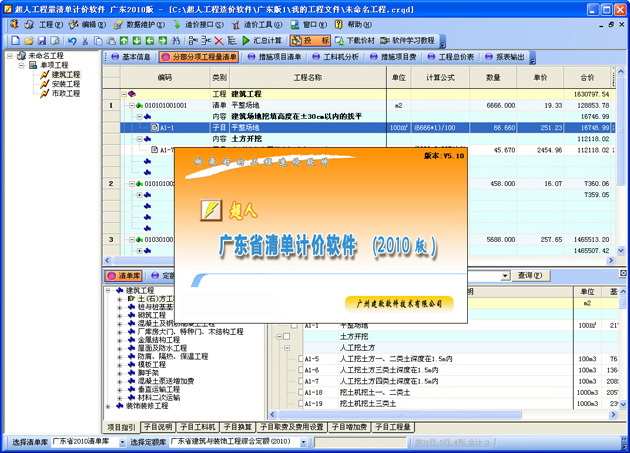
Task: Collapse the 未命名工程 root tree node
Action: [x=9, y=57]
